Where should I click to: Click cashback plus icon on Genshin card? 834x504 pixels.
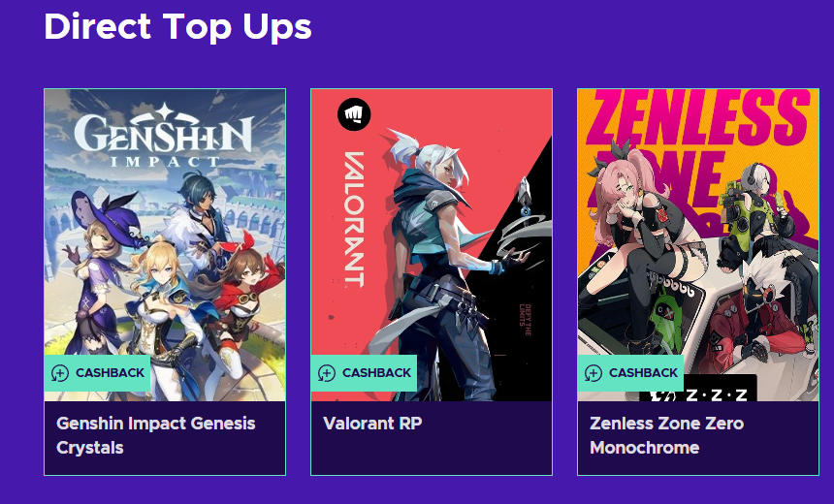[60, 373]
